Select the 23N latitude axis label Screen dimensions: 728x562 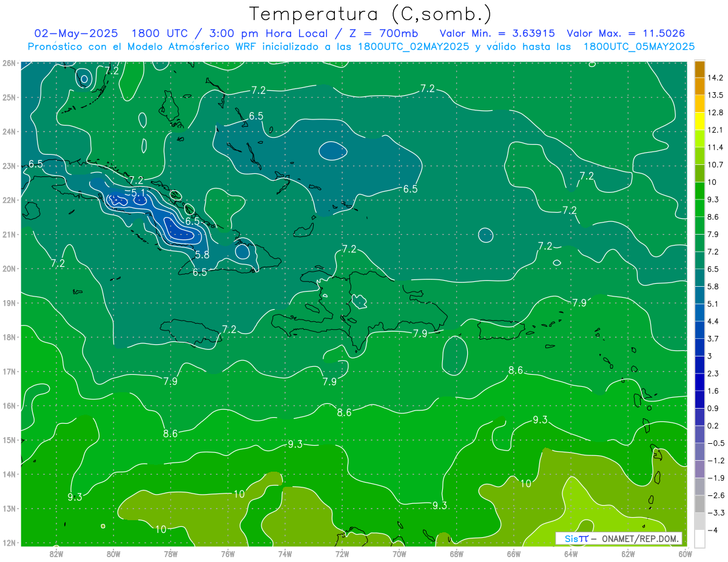(9, 166)
